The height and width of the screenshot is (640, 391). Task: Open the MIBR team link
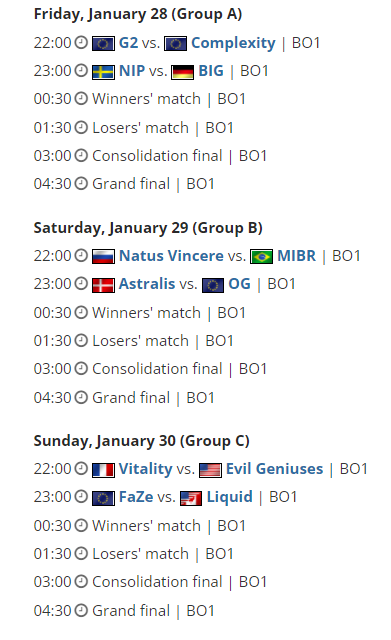click(296, 256)
